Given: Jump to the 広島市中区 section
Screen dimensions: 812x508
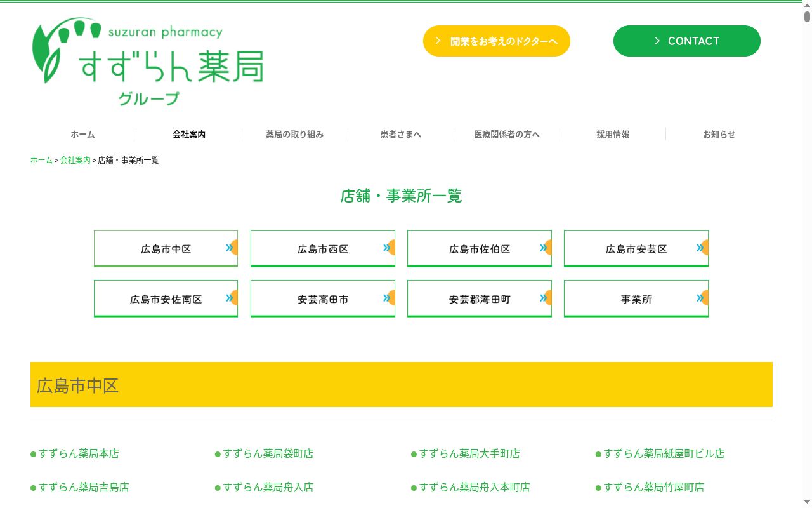Looking at the screenshot, I should [x=166, y=248].
